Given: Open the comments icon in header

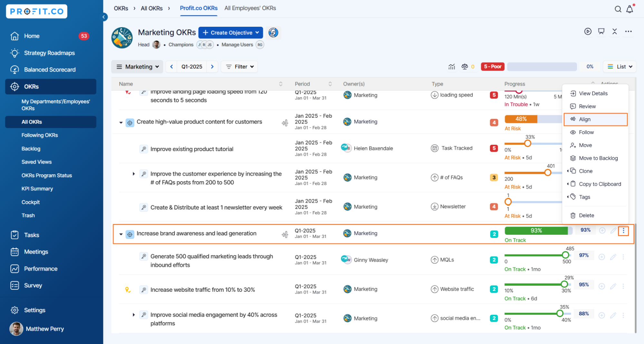Looking at the screenshot, I should (x=601, y=31).
